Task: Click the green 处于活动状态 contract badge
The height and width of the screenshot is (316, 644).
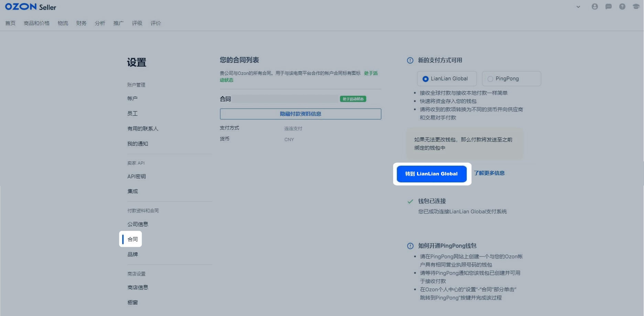Action: 353,99
